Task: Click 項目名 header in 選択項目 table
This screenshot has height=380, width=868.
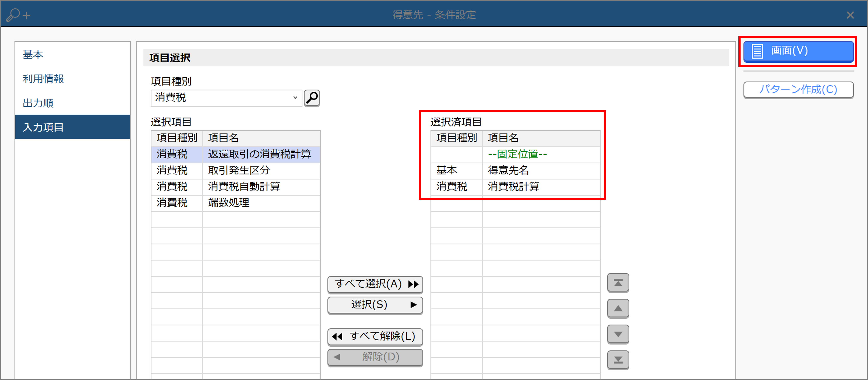Action: point(261,138)
